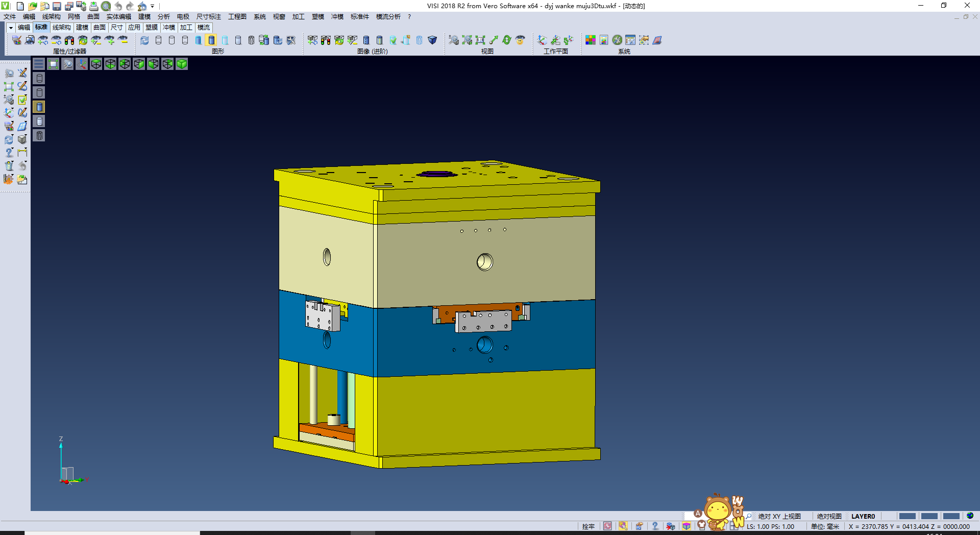Click the print icon in quick toolbar

point(93,6)
